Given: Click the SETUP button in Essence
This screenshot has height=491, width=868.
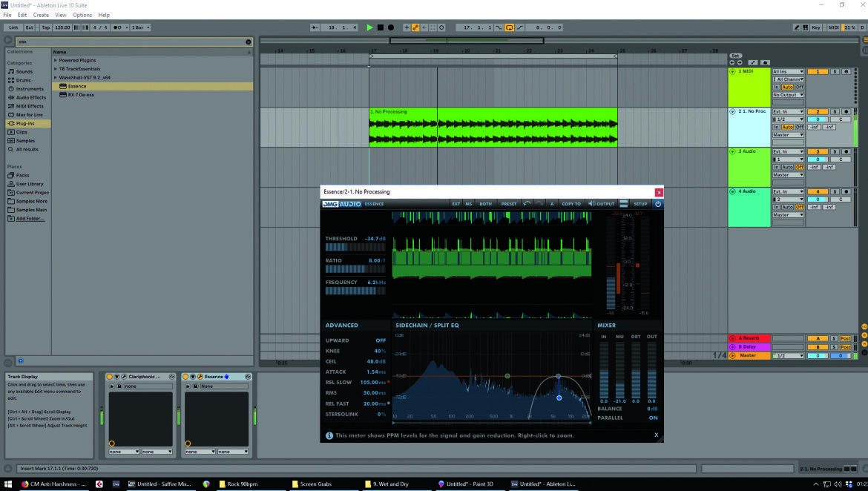Looking at the screenshot, I should click(x=640, y=204).
